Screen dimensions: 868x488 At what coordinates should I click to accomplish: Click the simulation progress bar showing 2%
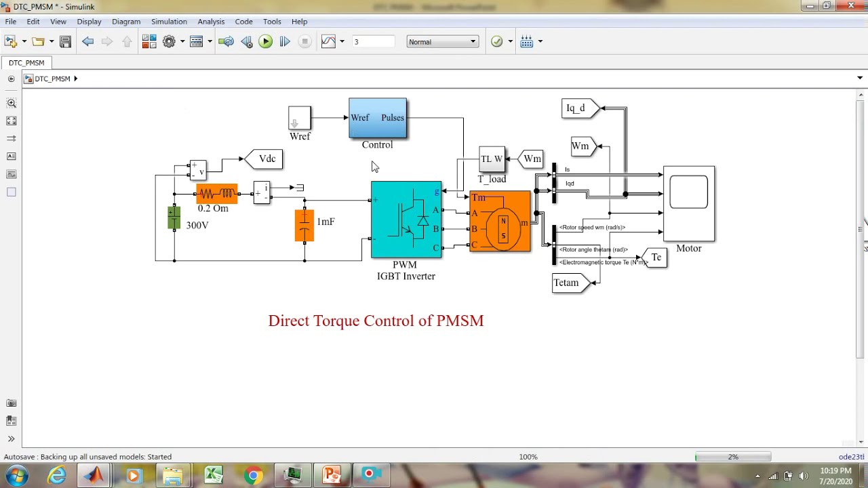pyautogui.click(x=733, y=457)
